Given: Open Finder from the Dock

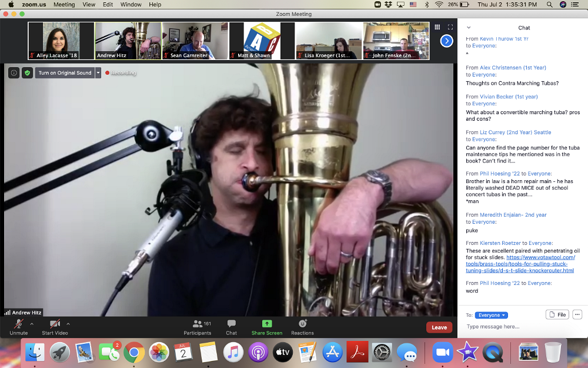Looking at the screenshot, I should (x=35, y=353).
